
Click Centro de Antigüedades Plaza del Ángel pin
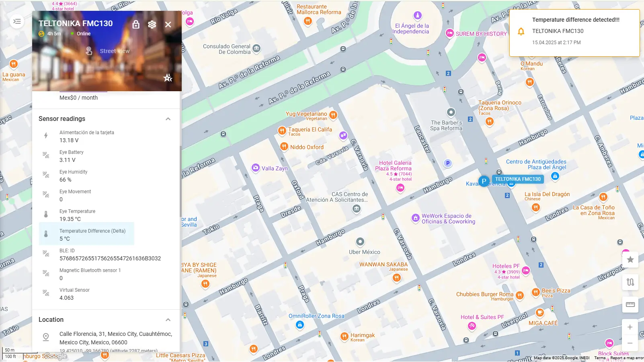[x=555, y=176]
